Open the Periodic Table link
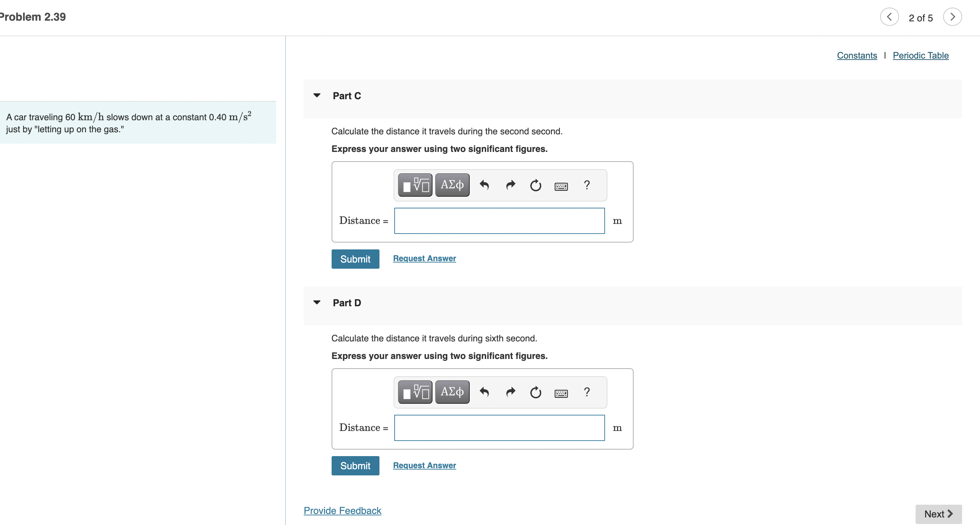 pyautogui.click(x=920, y=55)
